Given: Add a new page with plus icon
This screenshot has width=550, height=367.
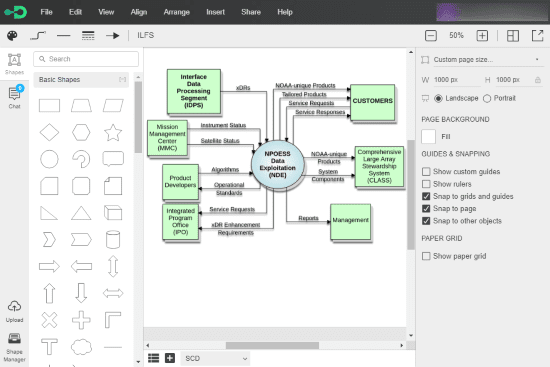Looking at the screenshot, I should pyautogui.click(x=170, y=358).
